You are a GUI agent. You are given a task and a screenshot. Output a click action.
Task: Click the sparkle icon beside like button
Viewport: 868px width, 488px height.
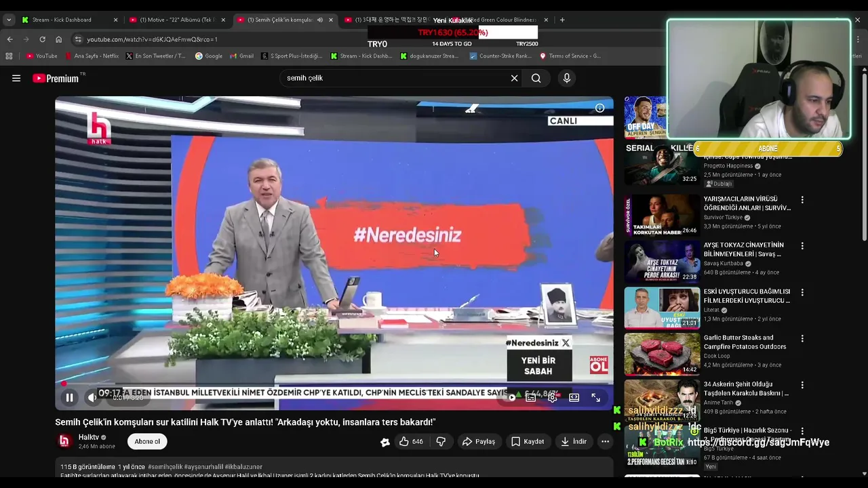tap(384, 442)
